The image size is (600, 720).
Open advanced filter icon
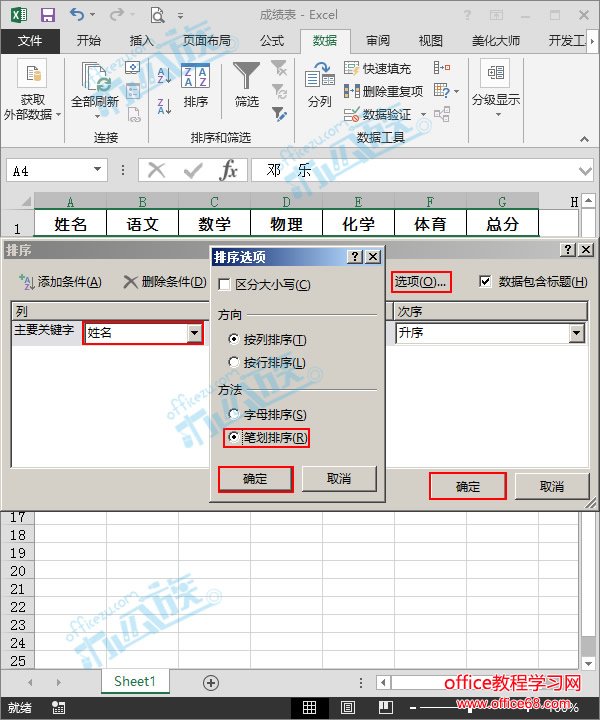point(279,113)
